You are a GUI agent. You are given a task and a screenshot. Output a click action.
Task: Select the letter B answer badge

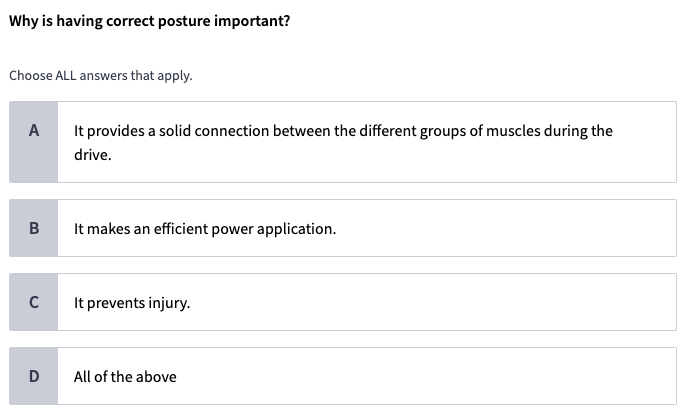point(34,228)
